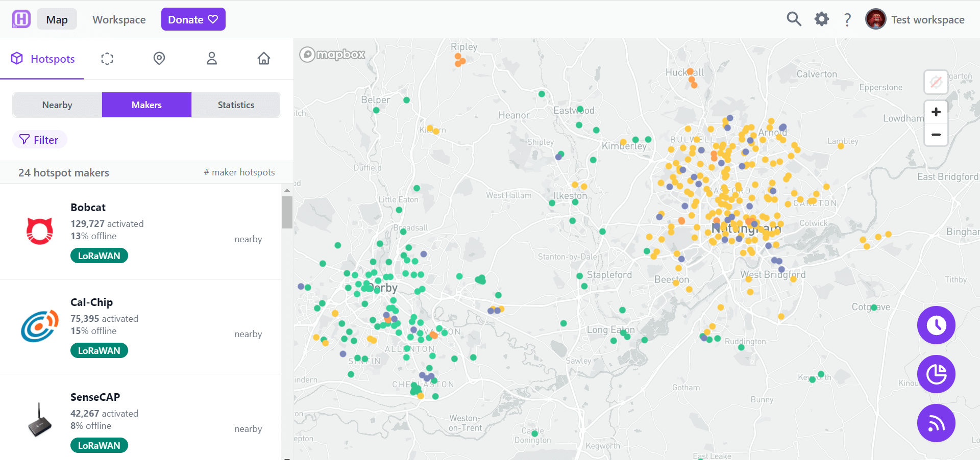The width and height of the screenshot is (980, 460).
Task: Click the Mapbox logo
Action: pyautogui.click(x=332, y=54)
